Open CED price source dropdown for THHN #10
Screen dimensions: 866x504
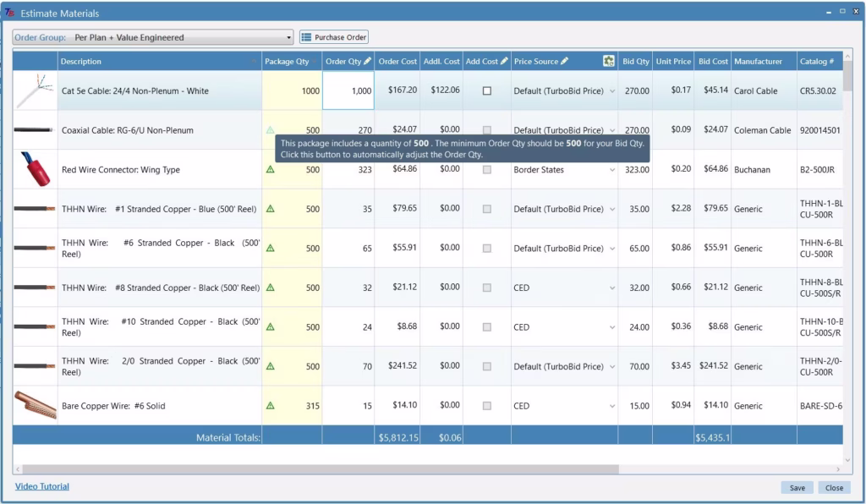coord(612,327)
